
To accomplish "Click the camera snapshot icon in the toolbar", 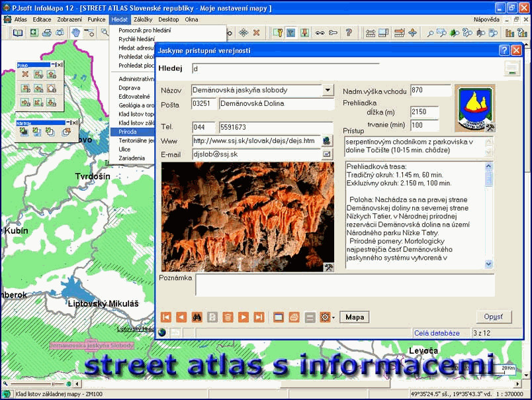I will (x=60, y=32).
